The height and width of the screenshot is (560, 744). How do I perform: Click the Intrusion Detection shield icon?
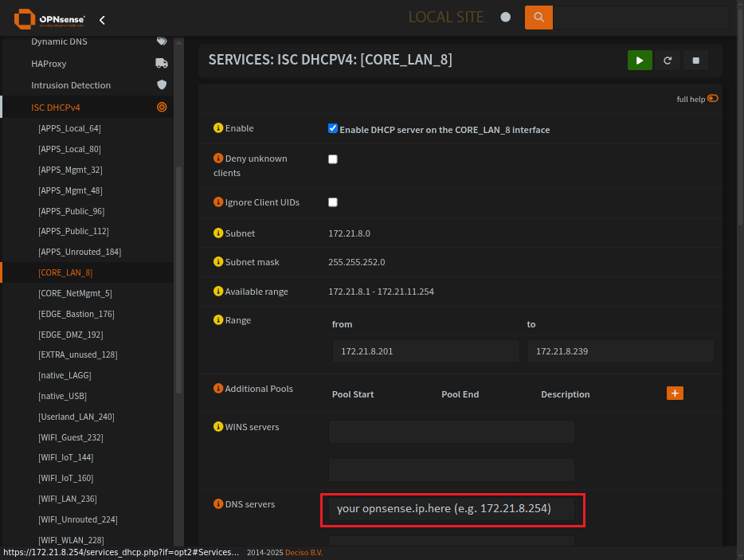(162, 85)
